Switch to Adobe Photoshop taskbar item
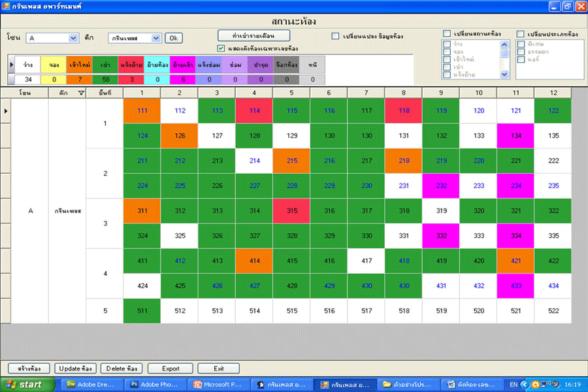This screenshot has width=588, height=392. [x=154, y=385]
